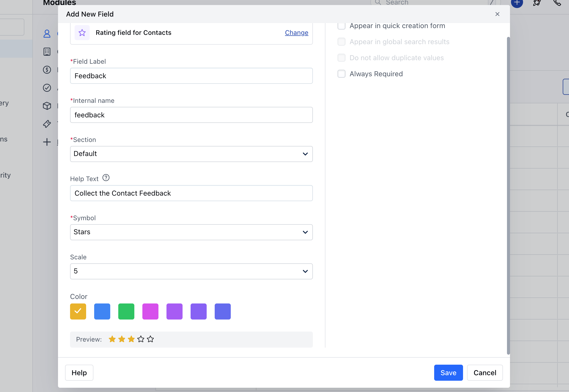Click the Help button in dialog footer
Image resolution: width=569 pixels, height=392 pixels.
[79, 373]
